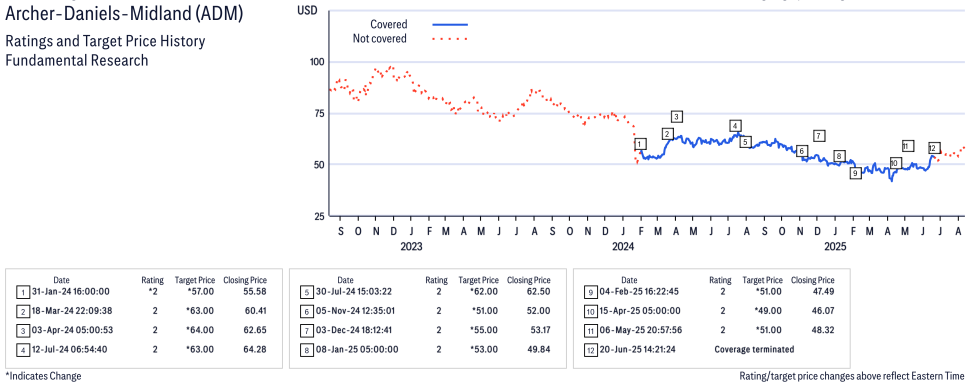Screen dimensions: 975x382
Task: Click the Archer-Daniels-Midland (ADM) title
Action: [x=124, y=14]
